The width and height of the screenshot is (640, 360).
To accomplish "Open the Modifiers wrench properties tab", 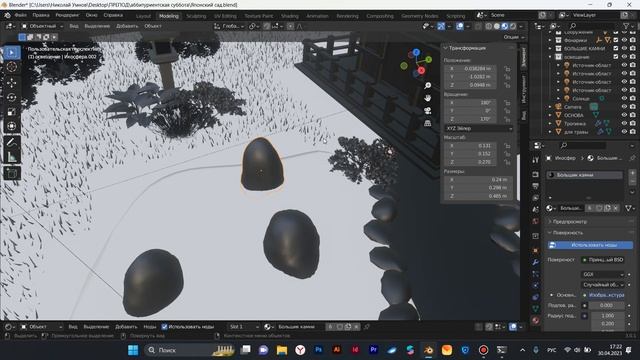I will (536, 262).
